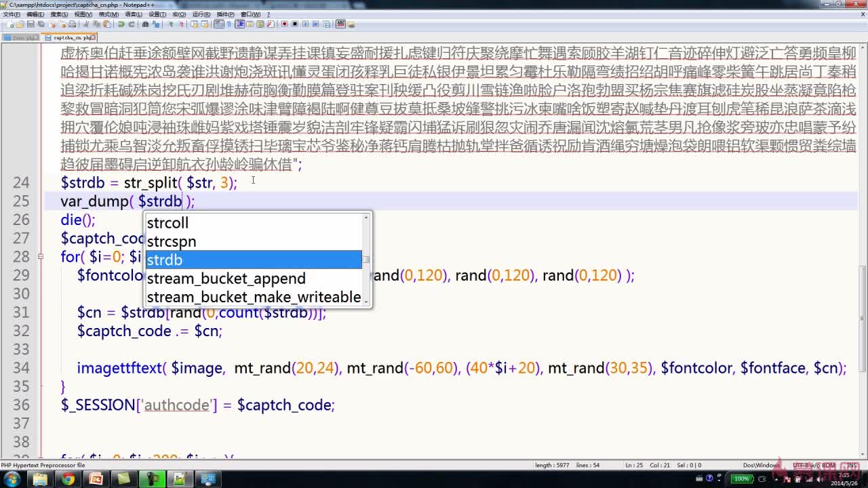
Task: Click the Save All toolbar icon
Action: point(41,24)
